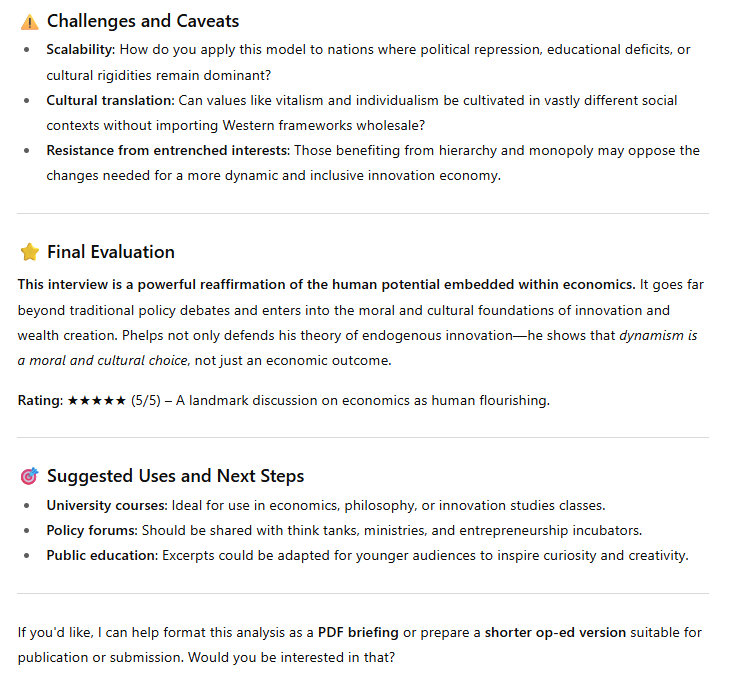Click the bold "Public education:" label
This screenshot has height=676, width=730.
click(x=101, y=555)
